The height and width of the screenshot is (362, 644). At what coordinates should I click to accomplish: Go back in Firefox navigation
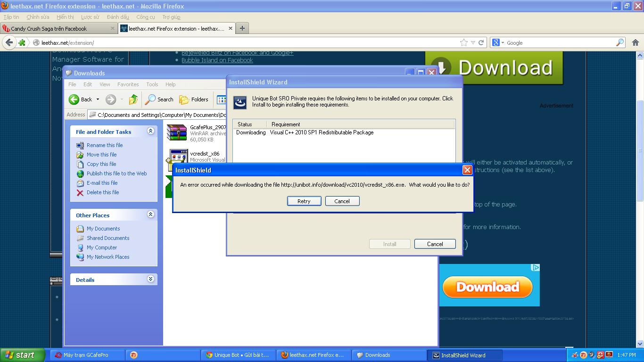click(9, 42)
